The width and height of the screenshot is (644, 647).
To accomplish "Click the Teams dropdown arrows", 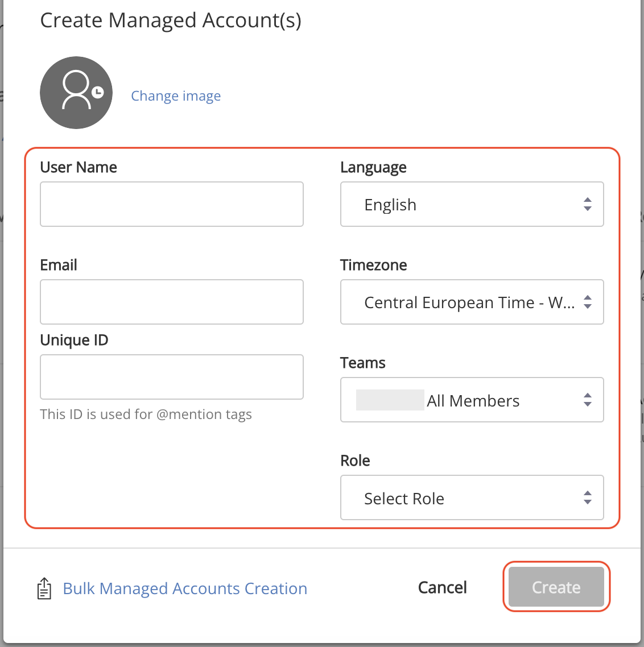I will [x=587, y=400].
